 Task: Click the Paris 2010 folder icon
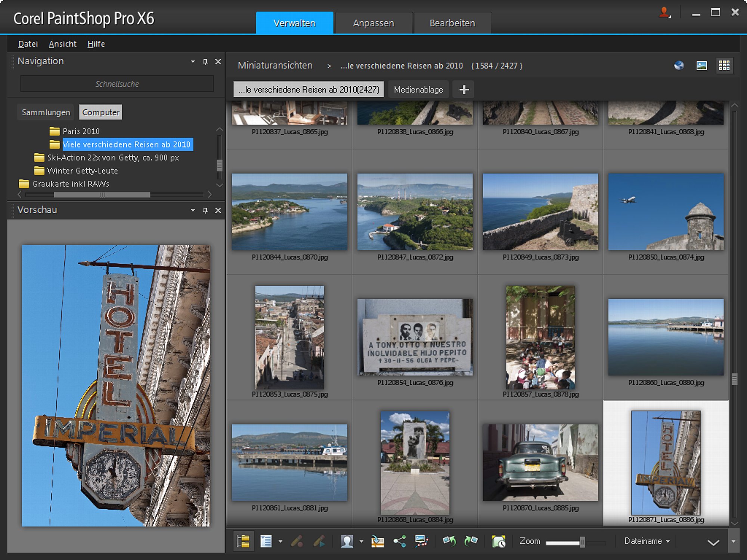pos(55,131)
